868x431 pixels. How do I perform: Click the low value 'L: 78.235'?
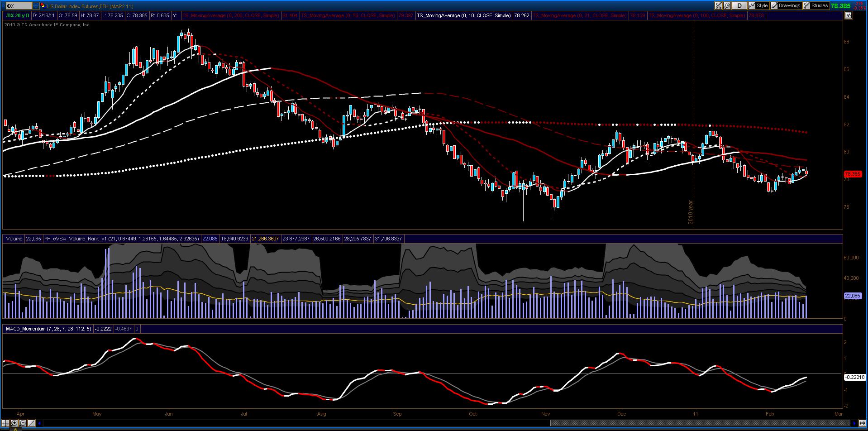click(113, 15)
